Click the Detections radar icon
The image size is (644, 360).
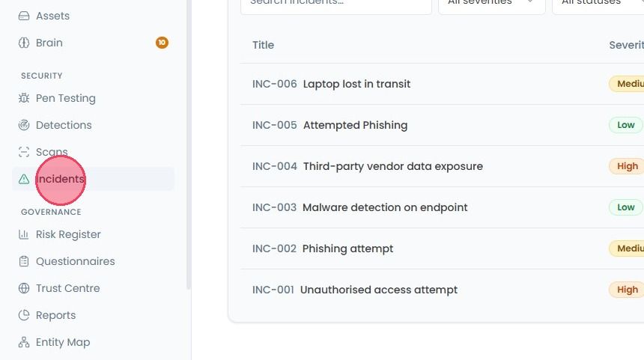(24, 125)
